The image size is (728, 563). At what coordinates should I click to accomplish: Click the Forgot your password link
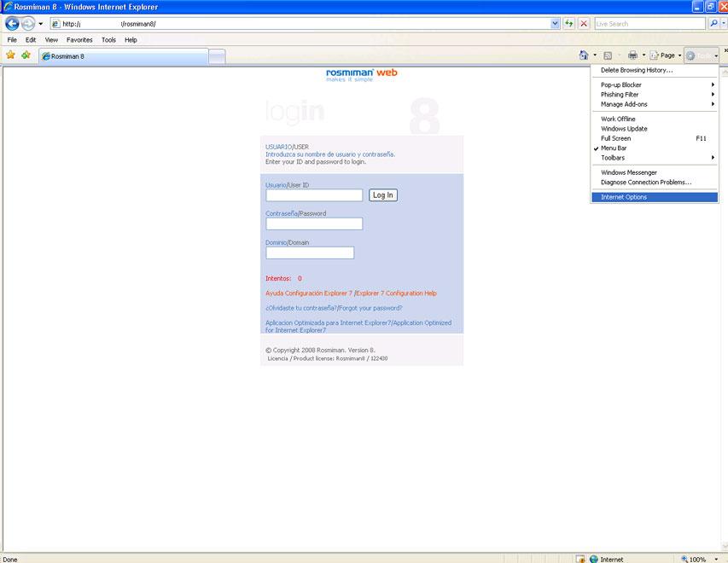370,308
